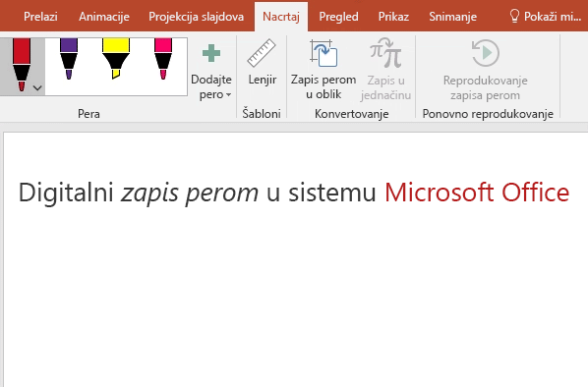Go to Projekcija slajdova tab
588x387 pixels.
(x=196, y=17)
